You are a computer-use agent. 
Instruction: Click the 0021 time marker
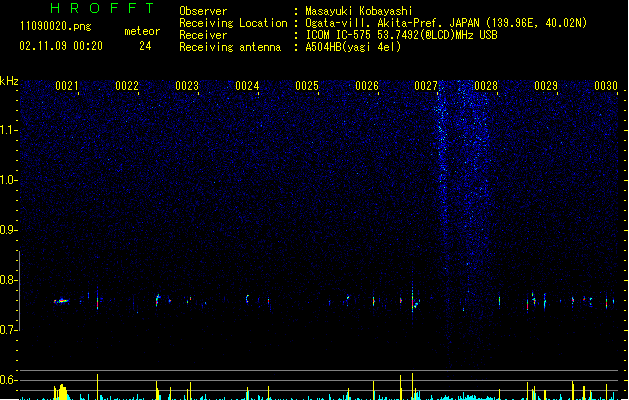click(67, 86)
